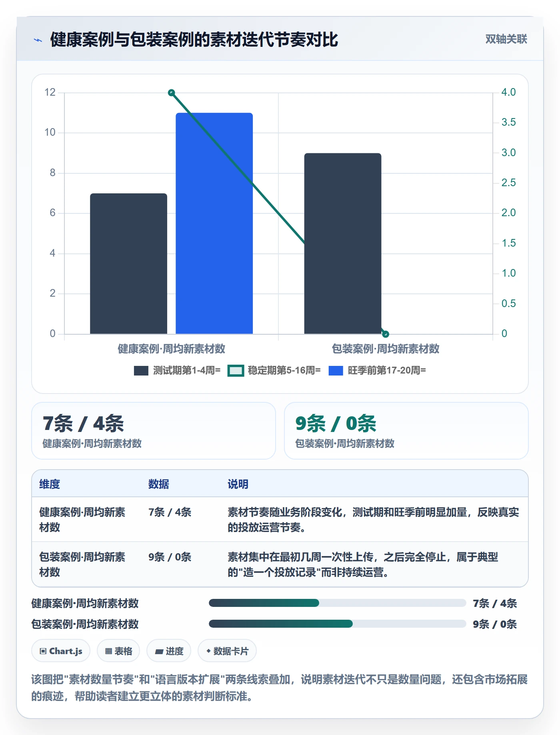
Task: Click the 健康案例·周均新素材数 label beside its progress bar
Action: (85, 603)
